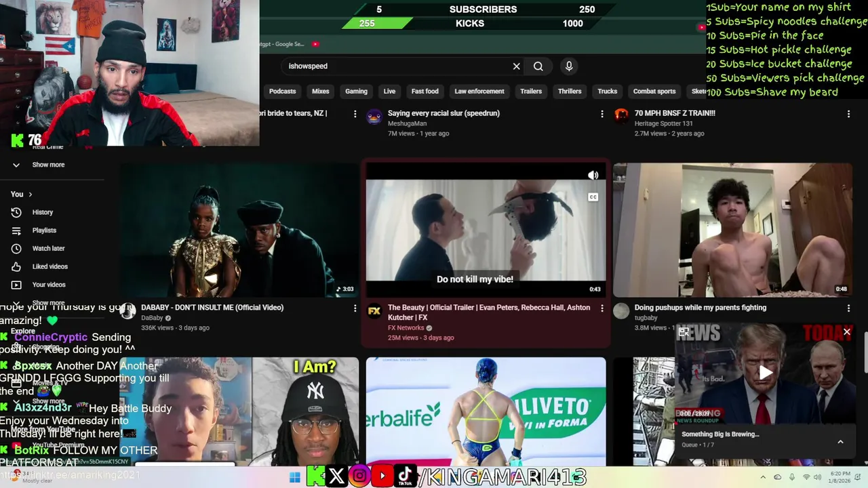Open Your videos in sidebar
The height and width of the screenshot is (488, 868).
click(49, 285)
